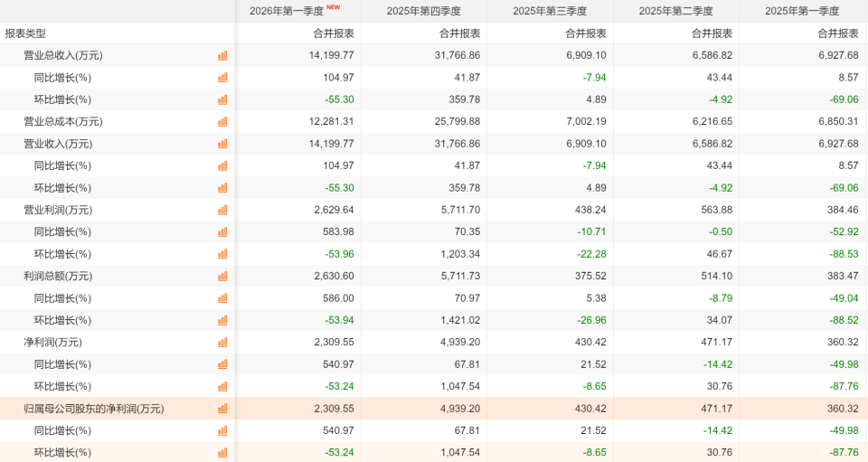Show the chart for 营业利润(万元)
Image resolution: width=868 pixels, height=462 pixels.
click(x=222, y=210)
